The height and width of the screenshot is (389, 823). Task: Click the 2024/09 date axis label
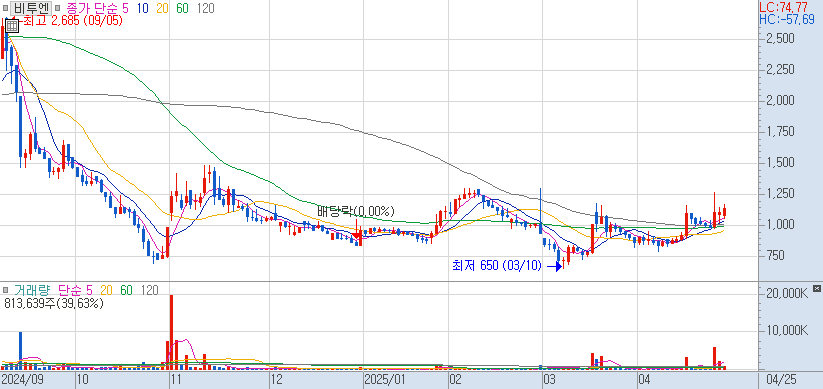coord(22,379)
